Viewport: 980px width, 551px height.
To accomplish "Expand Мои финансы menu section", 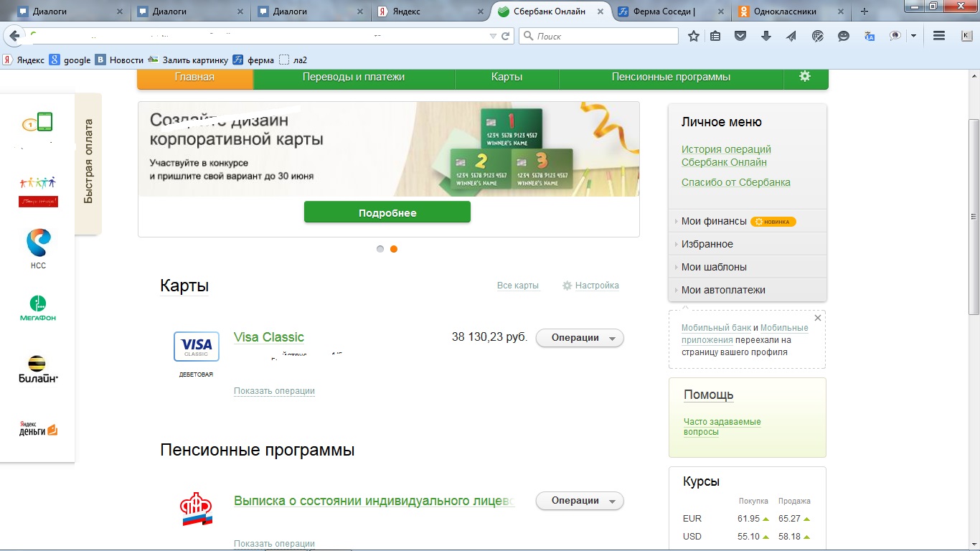I will click(747, 221).
